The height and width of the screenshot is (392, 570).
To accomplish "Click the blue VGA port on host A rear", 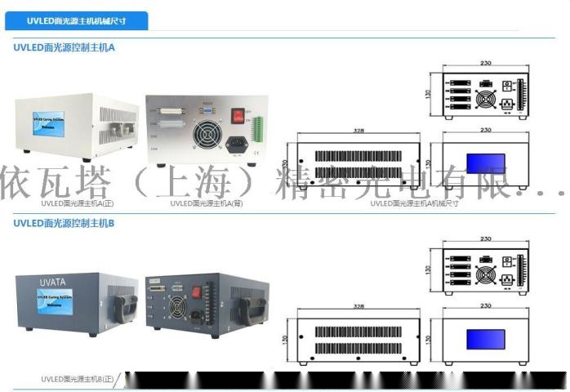I will coord(207,111).
